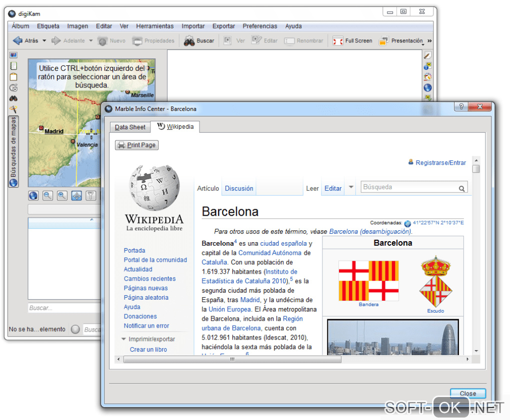Open the Crear un libro link

coord(148,350)
